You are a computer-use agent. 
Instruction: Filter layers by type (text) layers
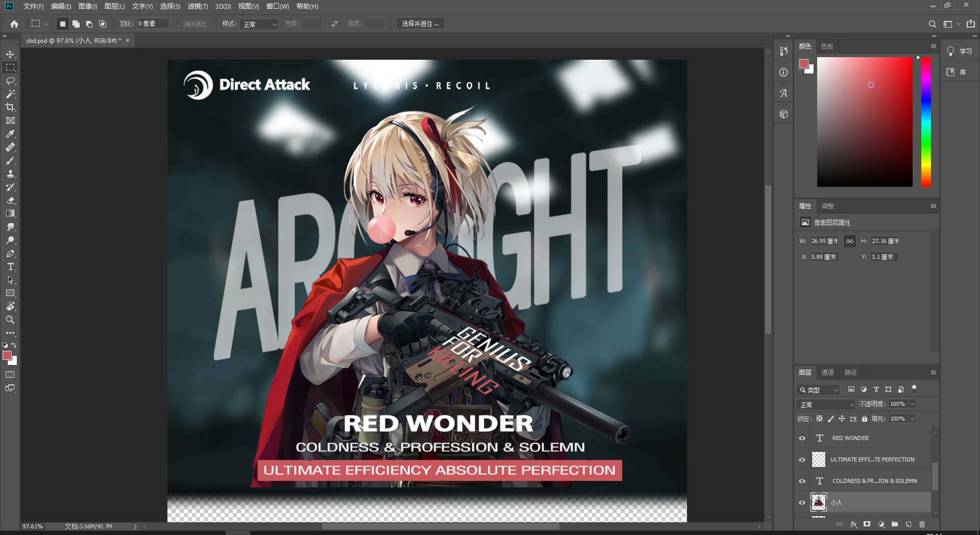coord(876,390)
